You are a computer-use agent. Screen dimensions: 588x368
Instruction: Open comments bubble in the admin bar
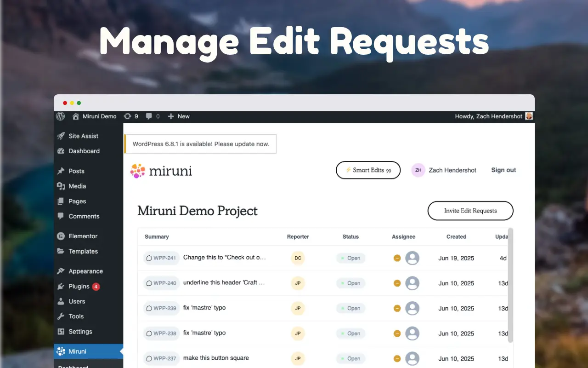[x=153, y=116]
